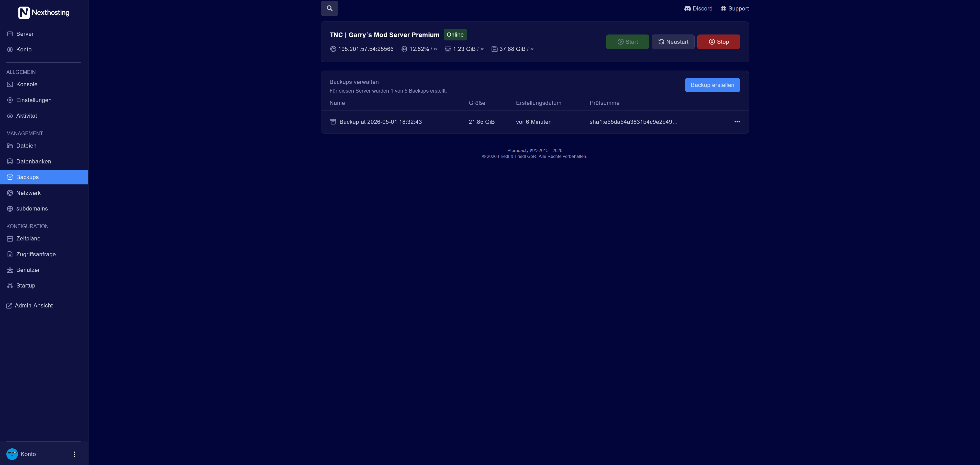Click the Admin-Ansicht external link icon
This screenshot has height=465, width=980.
coord(9,306)
